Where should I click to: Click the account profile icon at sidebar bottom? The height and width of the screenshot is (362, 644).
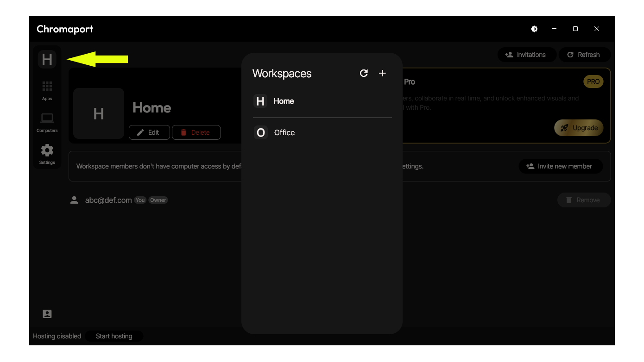click(x=47, y=314)
